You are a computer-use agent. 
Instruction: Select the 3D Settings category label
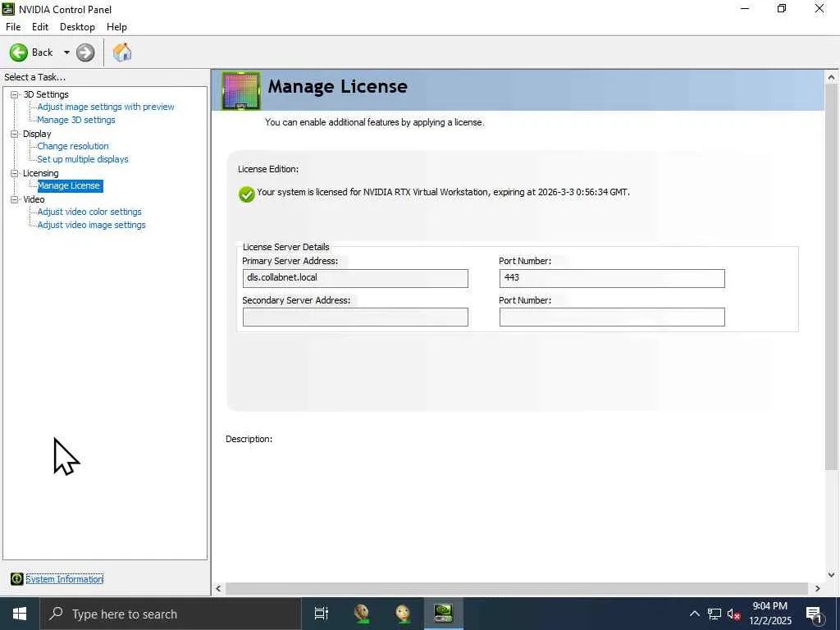pos(46,94)
